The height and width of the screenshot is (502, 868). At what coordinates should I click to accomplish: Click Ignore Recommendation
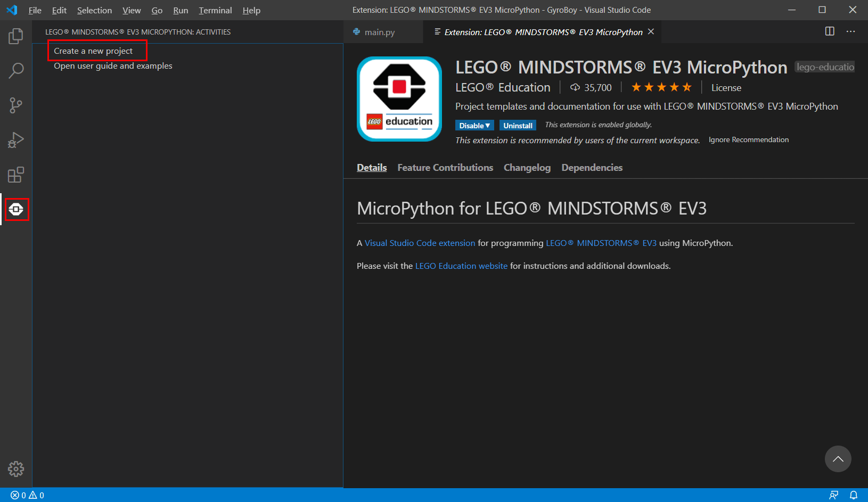pos(749,140)
